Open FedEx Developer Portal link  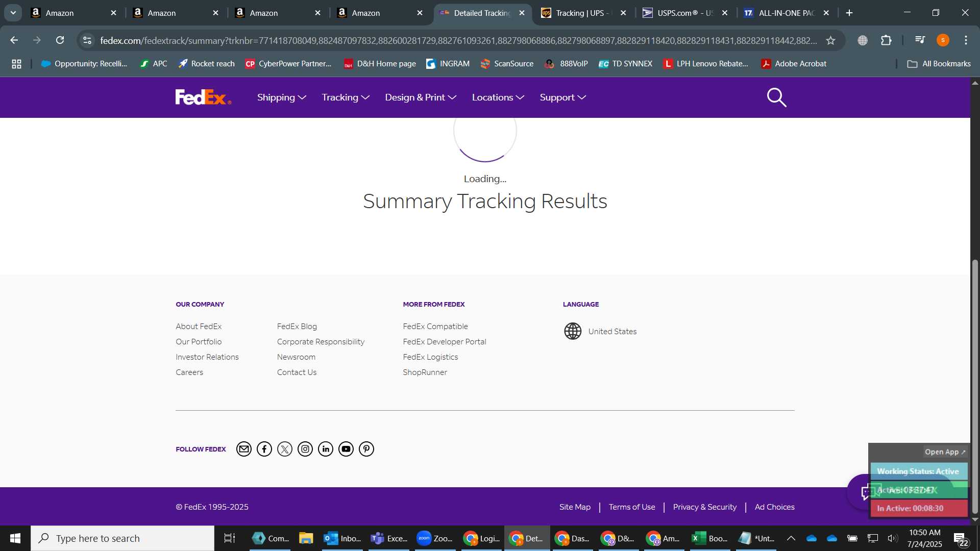(x=445, y=342)
